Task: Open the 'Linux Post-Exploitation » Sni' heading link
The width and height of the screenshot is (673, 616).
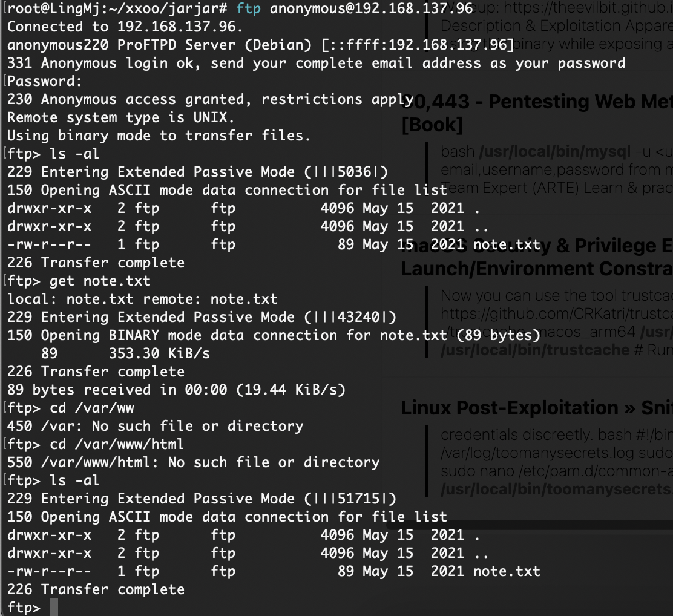Action: (x=536, y=408)
